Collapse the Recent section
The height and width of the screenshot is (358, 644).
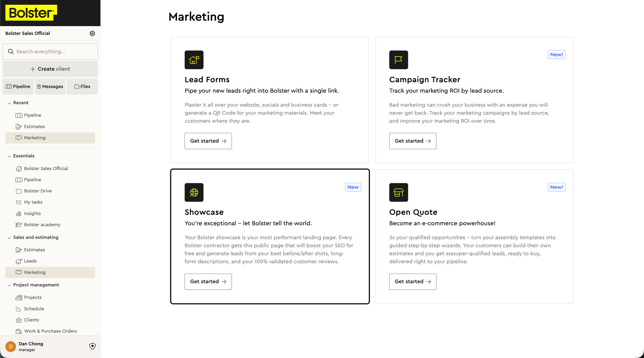9,103
